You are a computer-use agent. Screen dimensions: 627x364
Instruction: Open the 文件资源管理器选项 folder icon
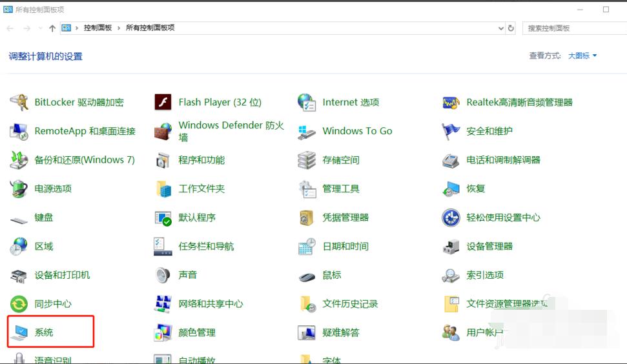click(451, 304)
